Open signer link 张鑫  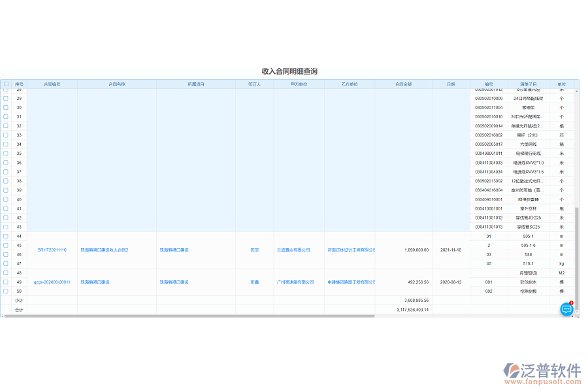pyautogui.click(x=255, y=282)
